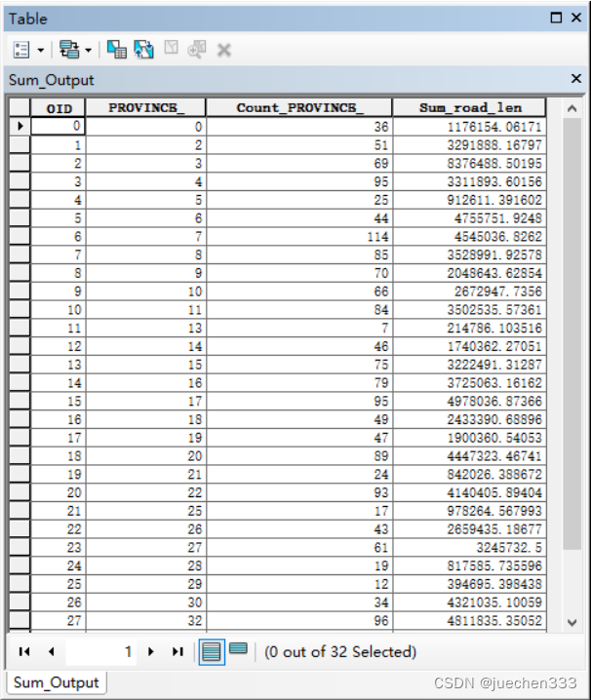Sort by the OID column header
591x700 pixels.
tap(59, 108)
